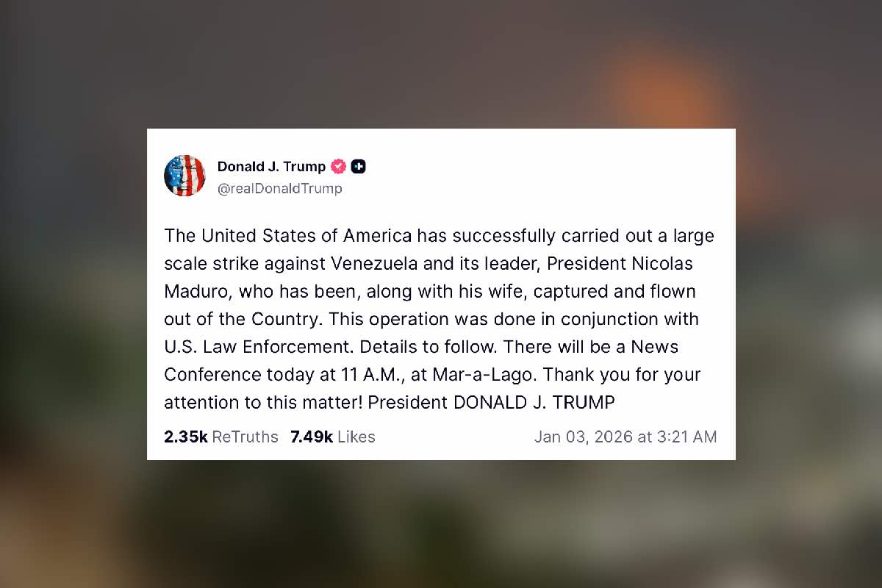The image size is (882, 588).
Task: Click the @realDonaldTrump handle
Action: coord(280,189)
